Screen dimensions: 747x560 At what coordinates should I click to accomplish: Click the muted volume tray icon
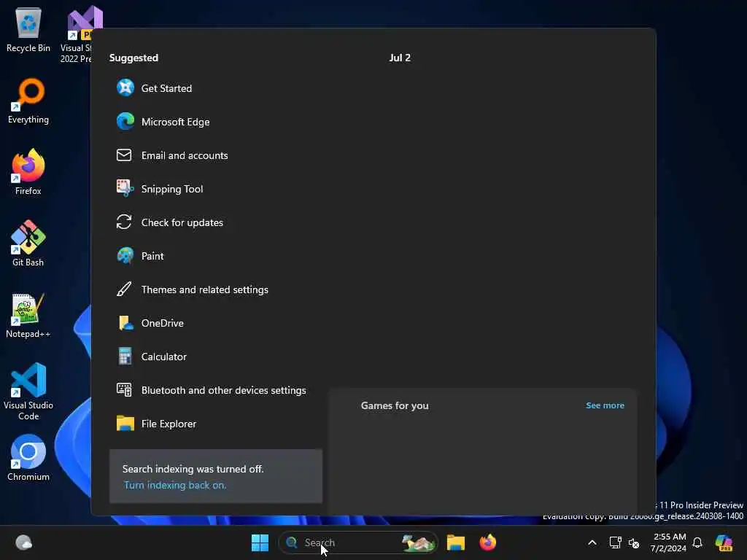click(x=634, y=542)
